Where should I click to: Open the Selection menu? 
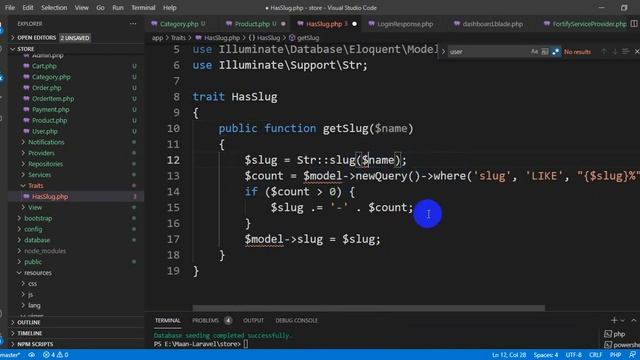54,8
